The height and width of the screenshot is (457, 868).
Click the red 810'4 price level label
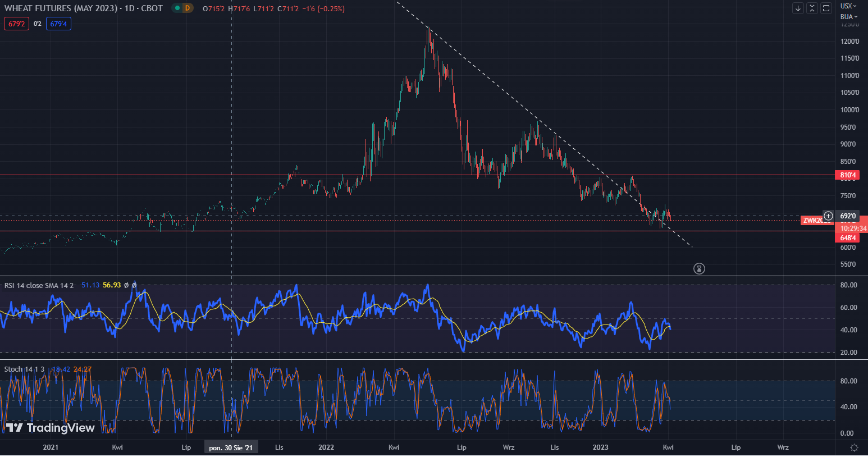(x=848, y=175)
